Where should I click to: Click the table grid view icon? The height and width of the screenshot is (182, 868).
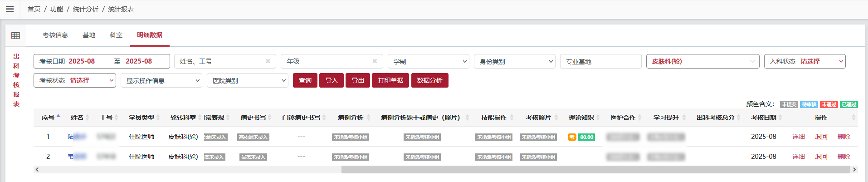15,35
